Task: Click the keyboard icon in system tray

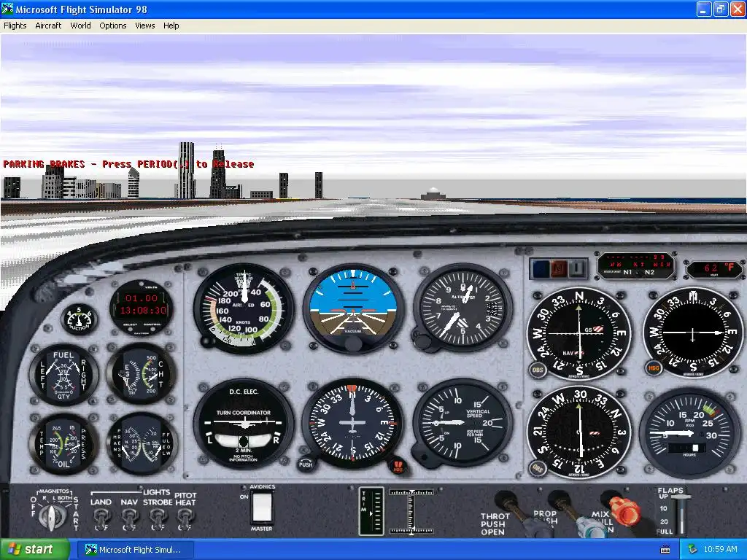Action: (x=665, y=550)
